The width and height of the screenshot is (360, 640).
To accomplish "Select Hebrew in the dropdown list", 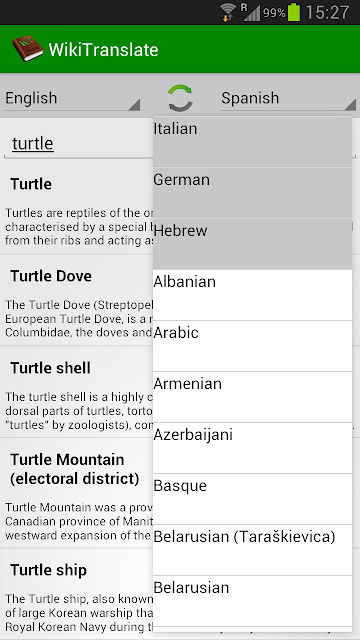I will (x=252, y=244).
